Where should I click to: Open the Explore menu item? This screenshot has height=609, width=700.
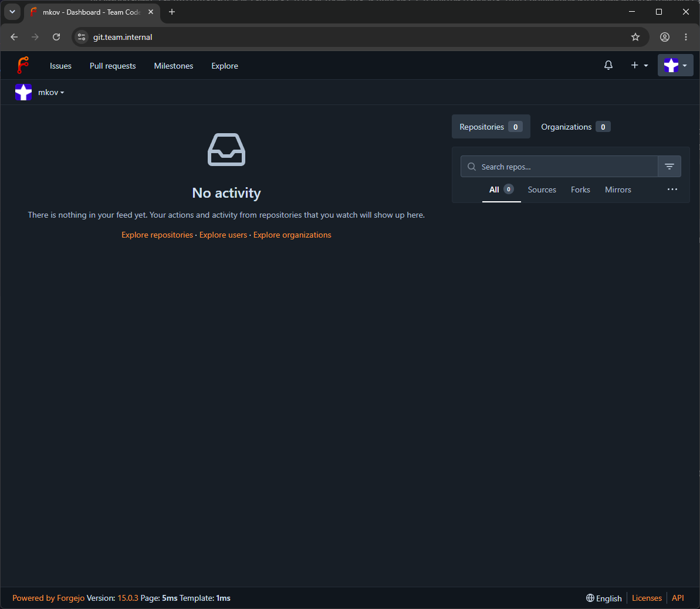pyautogui.click(x=225, y=66)
